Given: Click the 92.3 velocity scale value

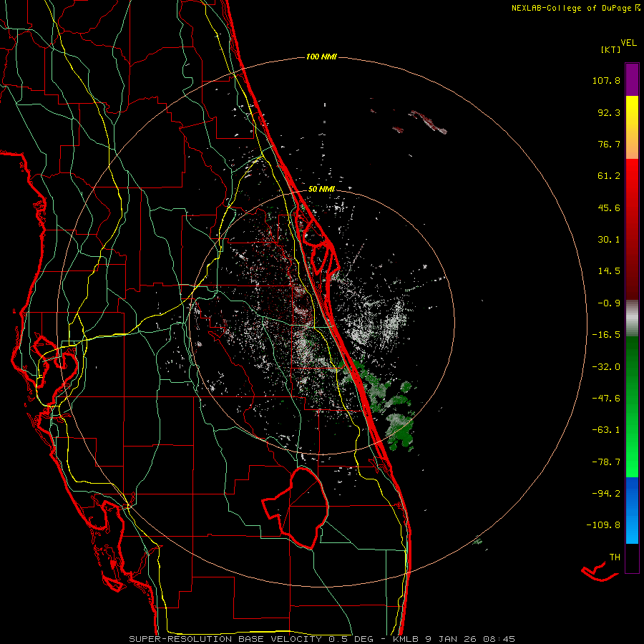Looking at the screenshot, I should 609,112.
